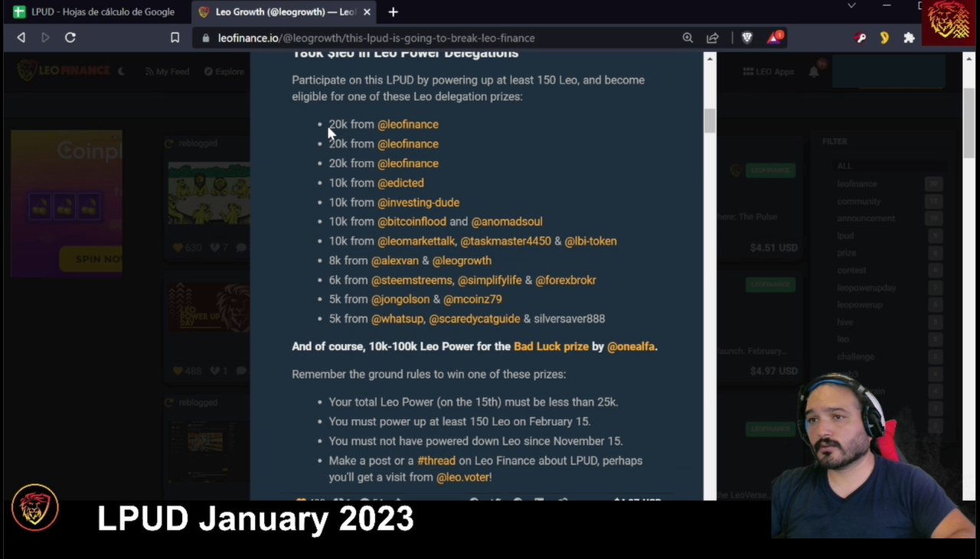Open the lions thumbnail reblogged post
This screenshot has width=980, height=559.
point(208,194)
